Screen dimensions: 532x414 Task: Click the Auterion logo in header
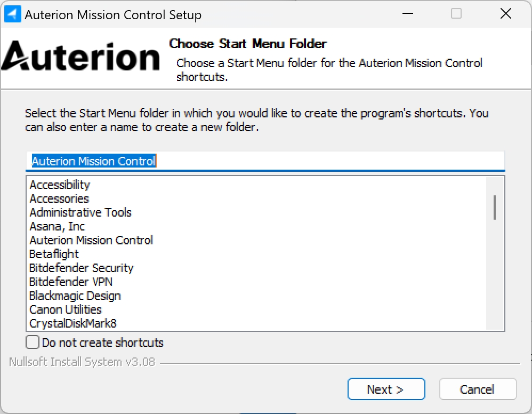[80, 57]
